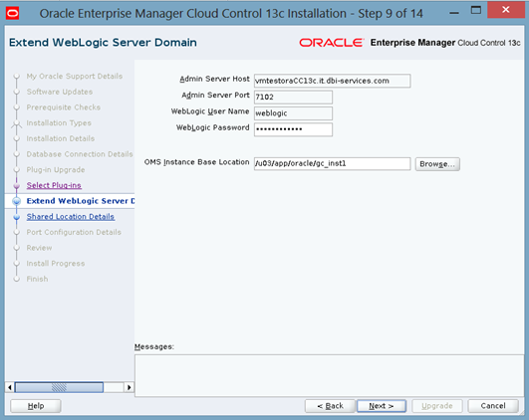Click the Oracle logo icon in title bar
Viewport: 529px width, 420px height.
[12, 14]
